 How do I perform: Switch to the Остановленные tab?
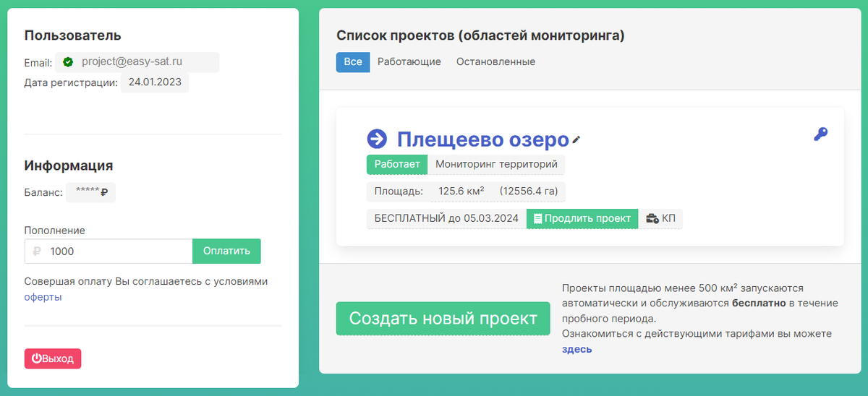(495, 62)
